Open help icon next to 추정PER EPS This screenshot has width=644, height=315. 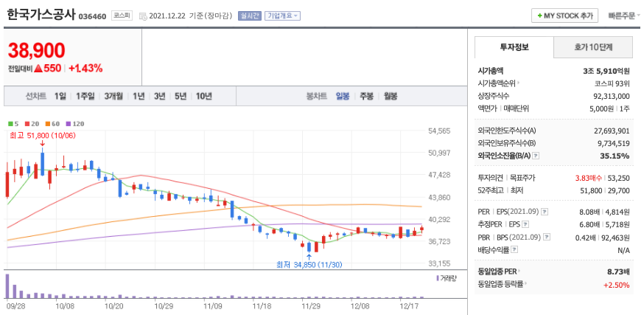point(525,224)
